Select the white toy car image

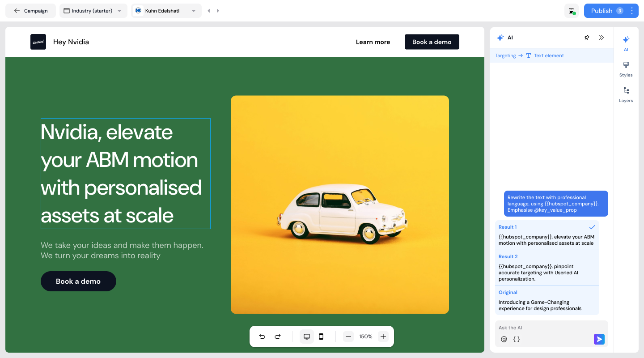(x=340, y=205)
